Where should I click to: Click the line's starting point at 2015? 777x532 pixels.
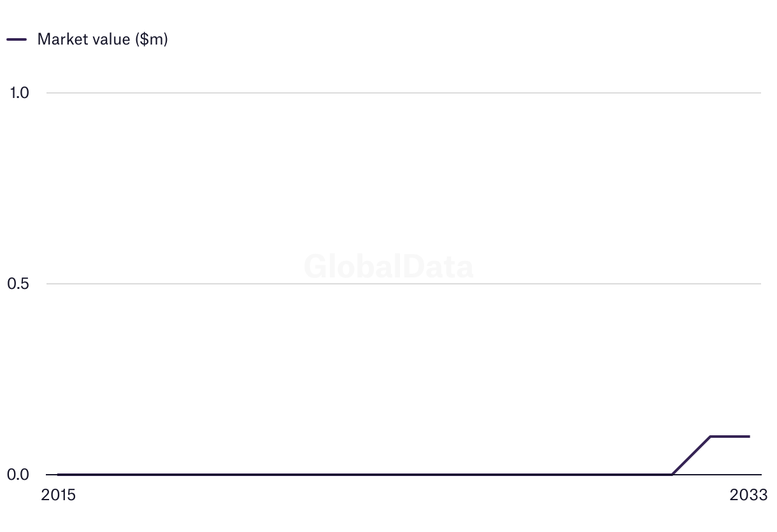pos(59,474)
